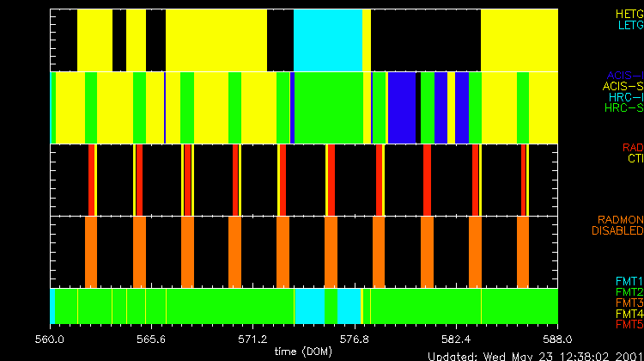Click the rightmost orange RADMON disabled bar
This screenshot has height=361, width=644.
(x=523, y=251)
